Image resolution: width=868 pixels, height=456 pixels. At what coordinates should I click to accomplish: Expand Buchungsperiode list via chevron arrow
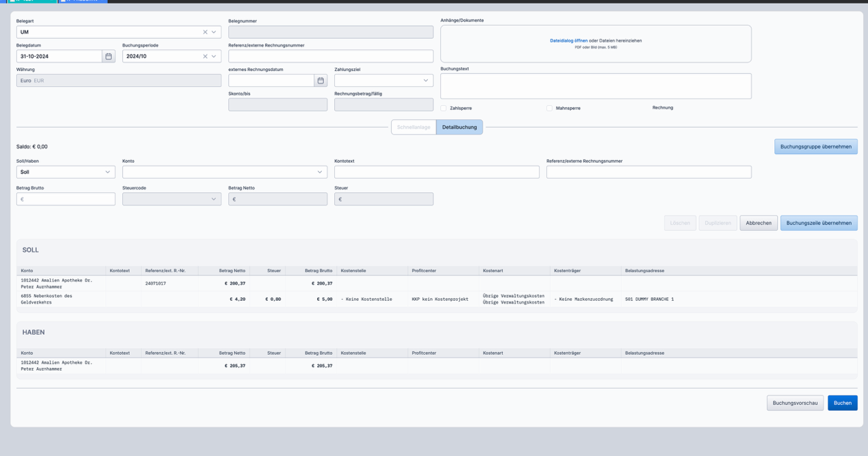click(214, 57)
